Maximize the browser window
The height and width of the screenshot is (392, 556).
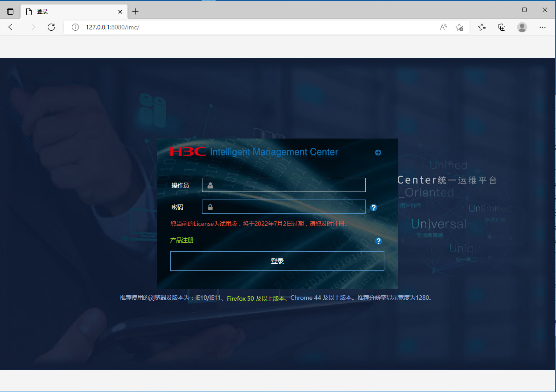(524, 10)
